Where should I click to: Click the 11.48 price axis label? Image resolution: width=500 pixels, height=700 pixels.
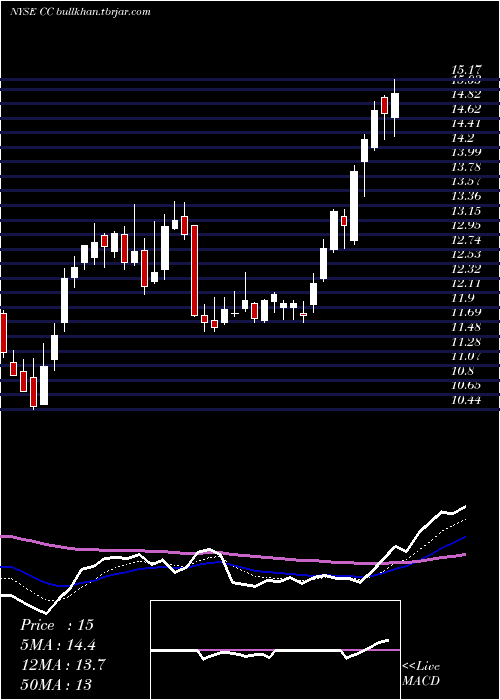click(466, 327)
